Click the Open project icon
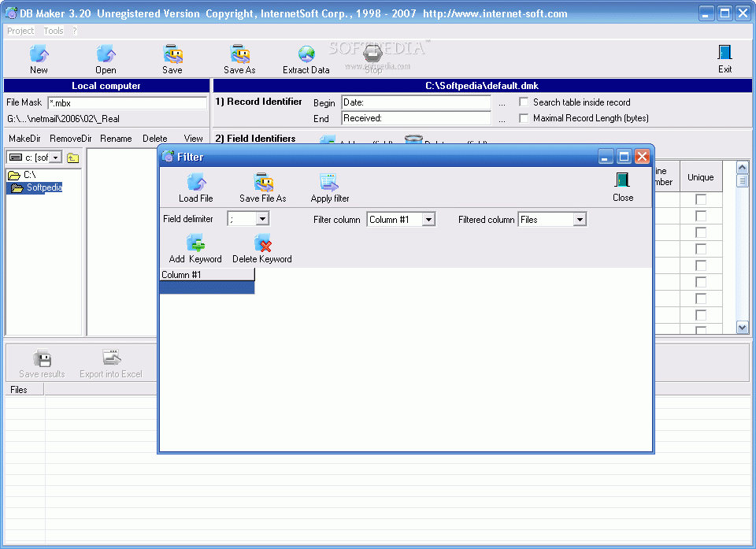 [106, 54]
